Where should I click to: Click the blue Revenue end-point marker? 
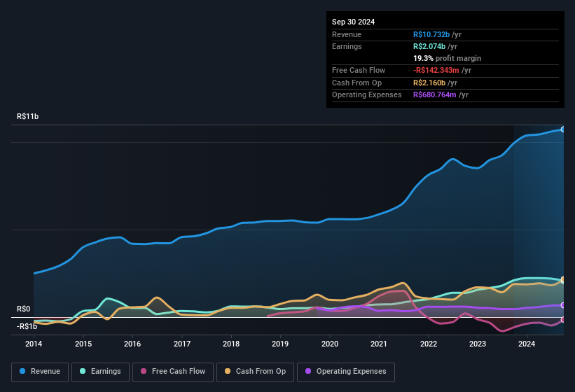click(x=562, y=129)
